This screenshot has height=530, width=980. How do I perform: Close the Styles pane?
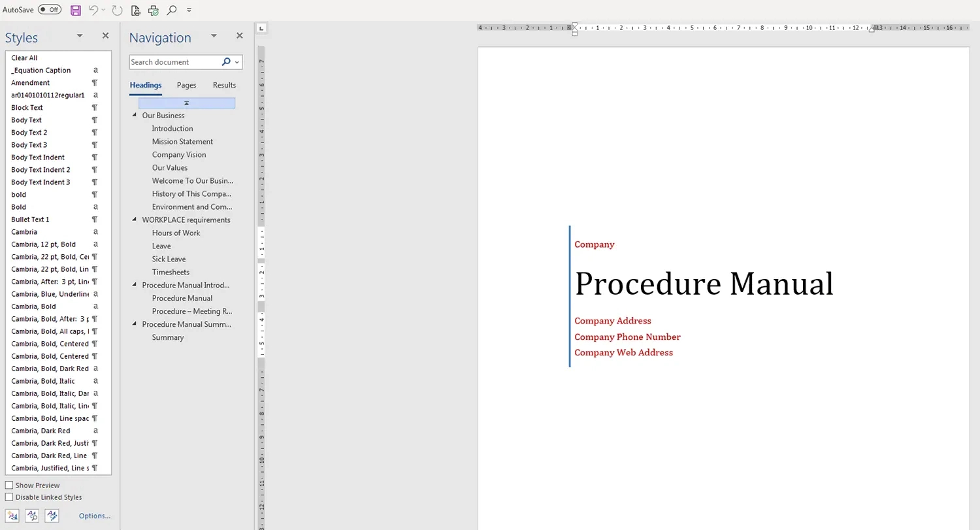[x=105, y=36]
